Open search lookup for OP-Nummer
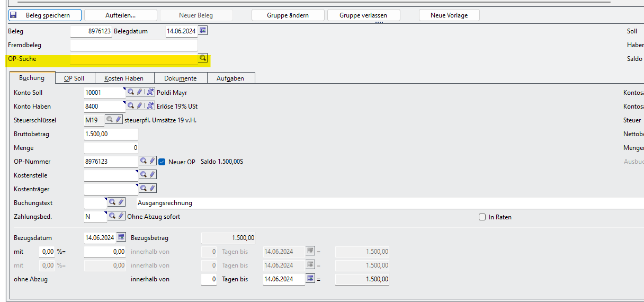The height and width of the screenshot is (302, 644). tap(143, 161)
